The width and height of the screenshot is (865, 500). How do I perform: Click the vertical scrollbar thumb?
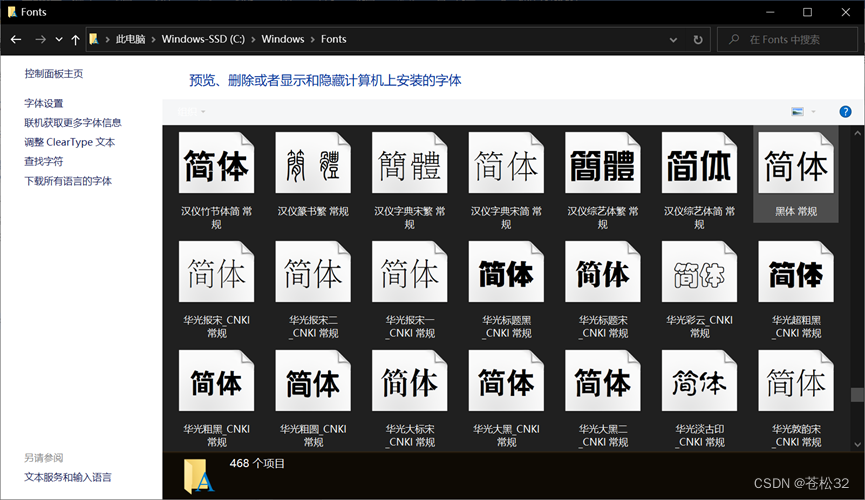(x=857, y=394)
